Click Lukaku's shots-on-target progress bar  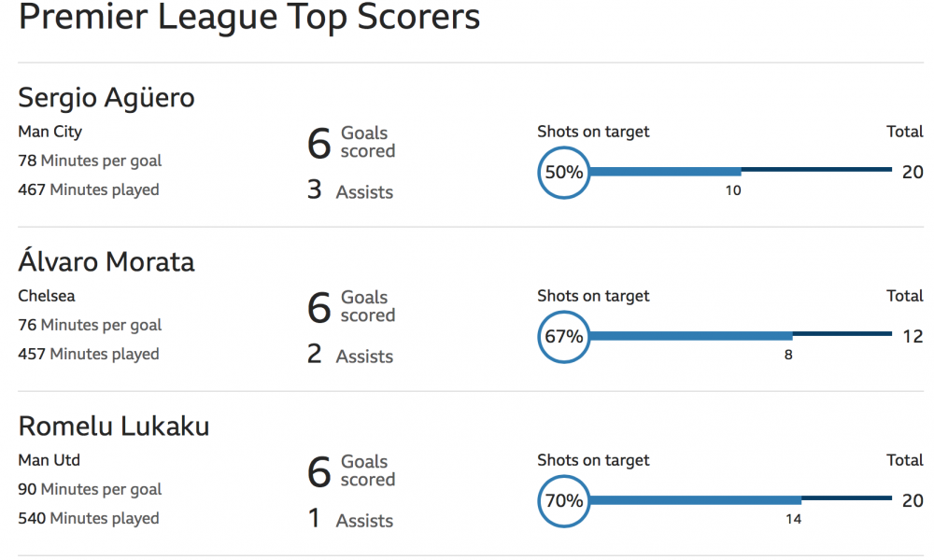pyautogui.click(x=741, y=500)
